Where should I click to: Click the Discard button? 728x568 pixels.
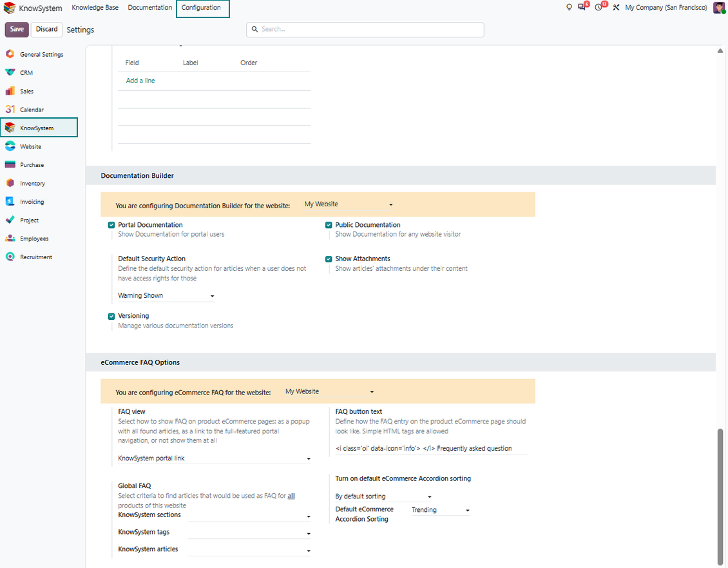click(x=47, y=29)
